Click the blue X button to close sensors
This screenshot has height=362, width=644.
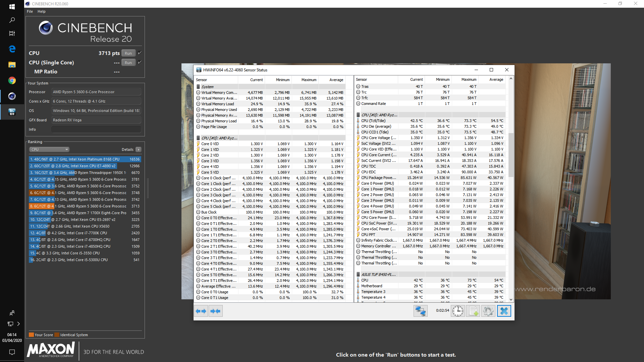pyautogui.click(x=504, y=311)
